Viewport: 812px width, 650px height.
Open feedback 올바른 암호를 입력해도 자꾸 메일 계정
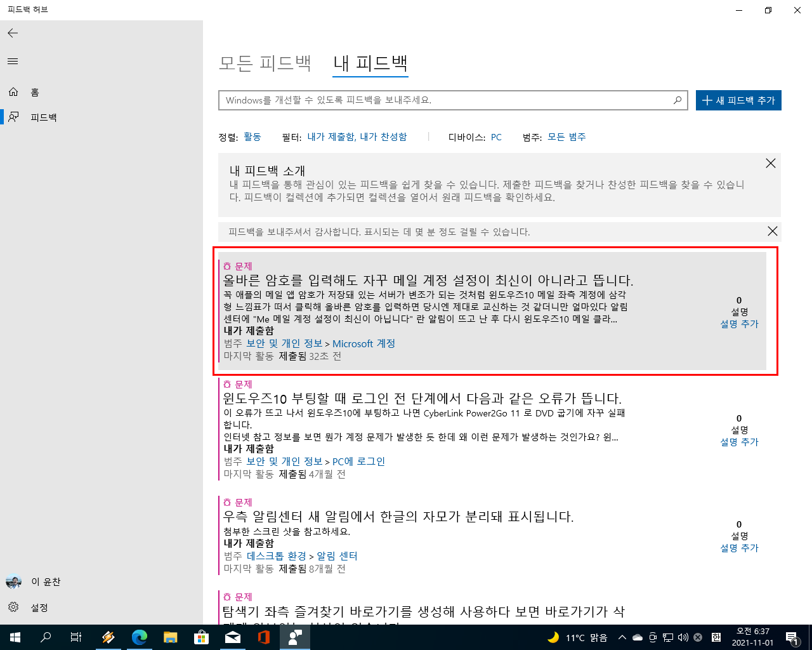(x=428, y=280)
